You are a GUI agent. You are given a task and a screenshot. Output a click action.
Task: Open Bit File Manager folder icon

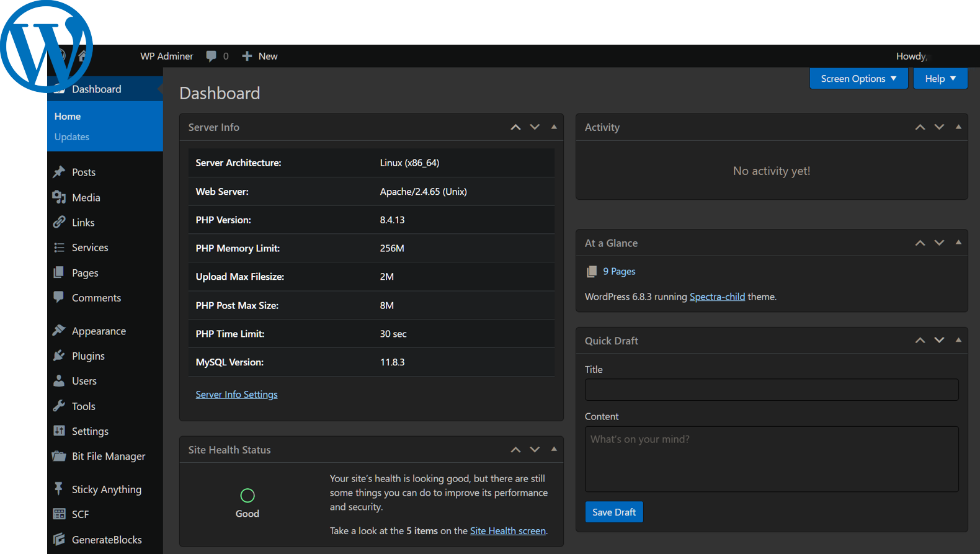[59, 456]
